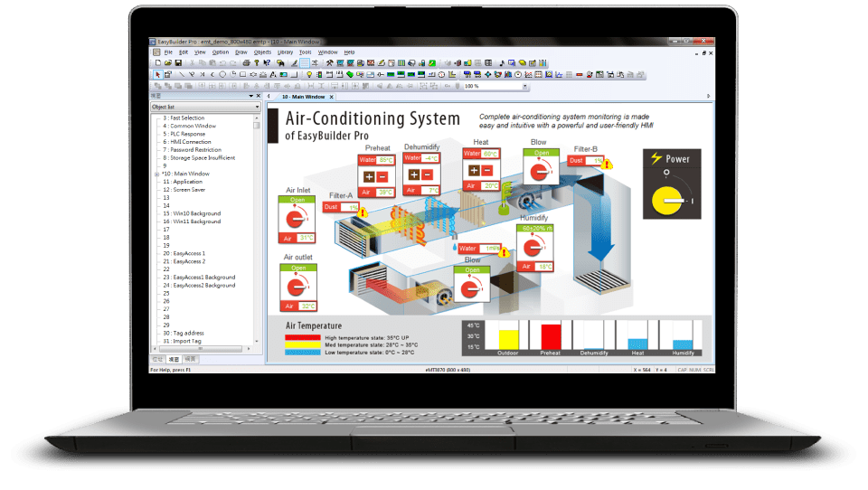Click the polygon arrow shape tool
The width and height of the screenshot is (868, 490).
click(x=253, y=74)
